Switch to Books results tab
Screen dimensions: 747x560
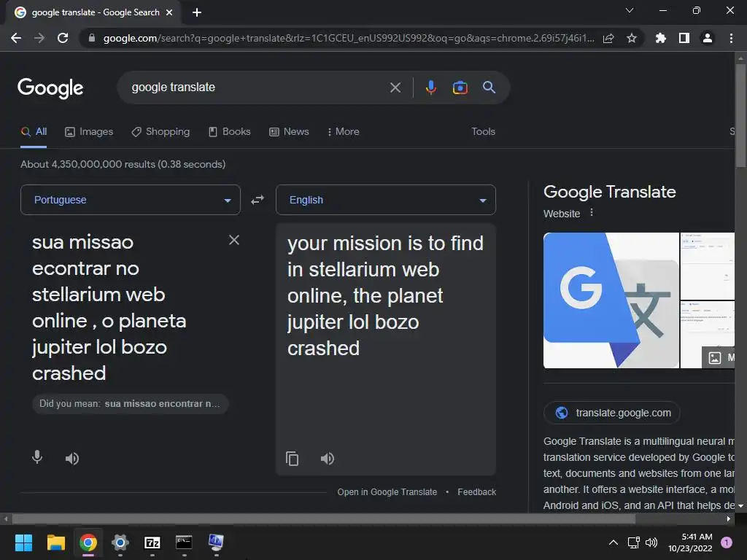(x=230, y=131)
